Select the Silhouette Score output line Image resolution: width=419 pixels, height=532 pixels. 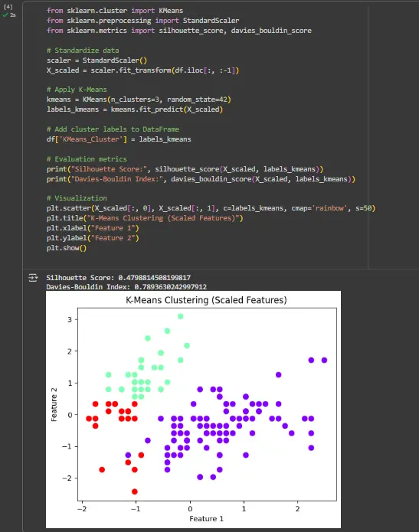tap(119, 278)
